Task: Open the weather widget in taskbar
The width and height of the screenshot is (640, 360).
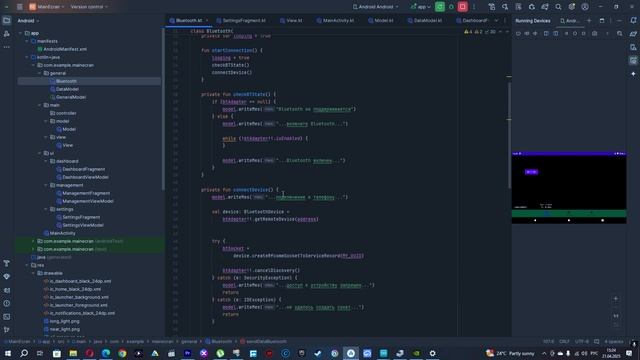Action: point(510,353)
